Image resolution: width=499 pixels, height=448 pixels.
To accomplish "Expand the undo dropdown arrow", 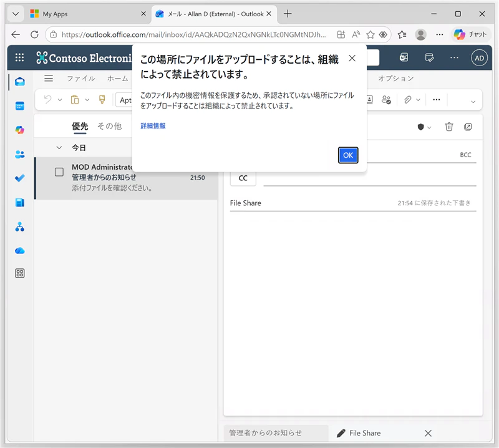I will pyautogui.click(x=60, y=100).
